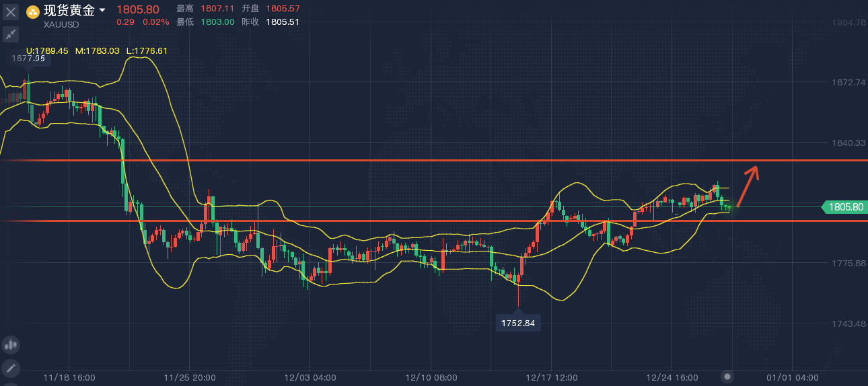868x386 pixels.
Task: Expand the 现货黄金 symbol dropdown arrow
Action: tap(102, 10)
